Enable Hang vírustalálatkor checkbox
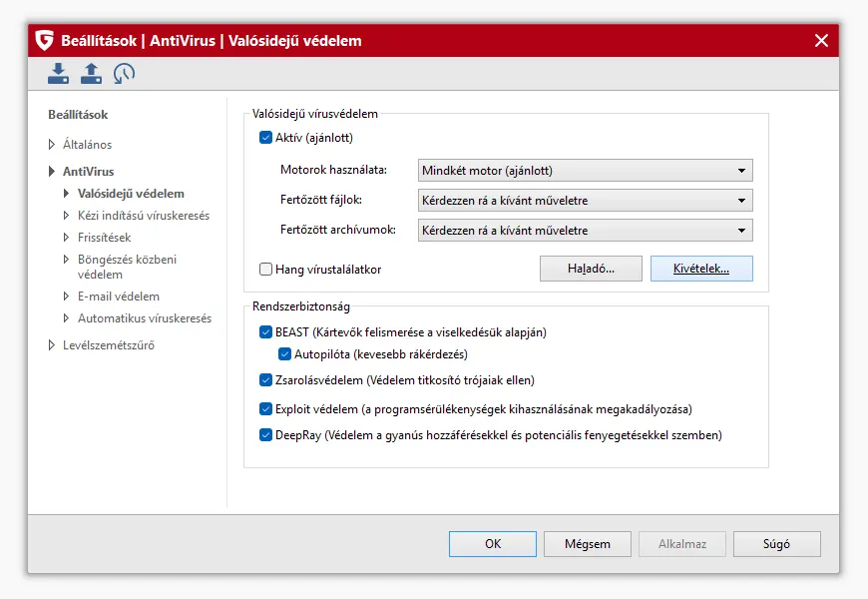 coord(265,269)
